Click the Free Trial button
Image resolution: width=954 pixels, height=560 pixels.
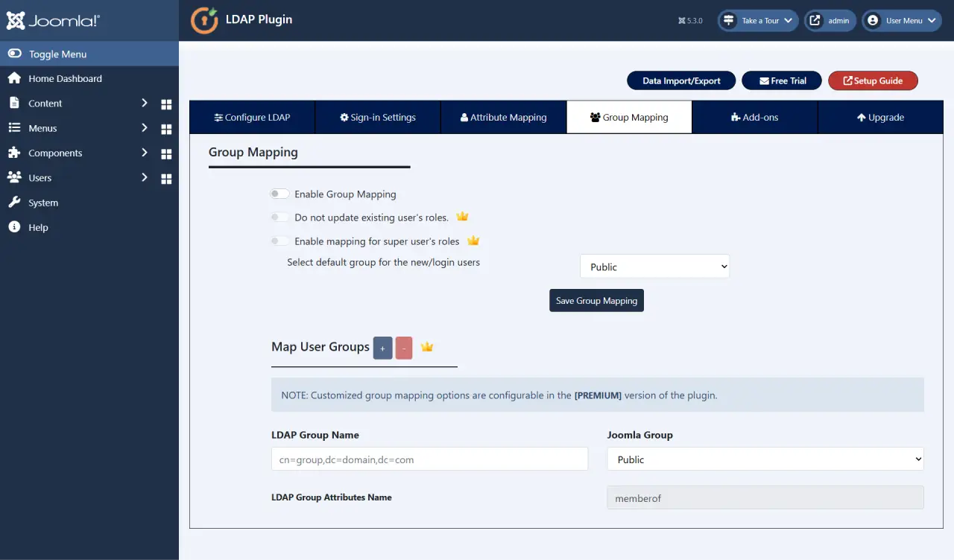pyautogui.click(x=783, y=80)
